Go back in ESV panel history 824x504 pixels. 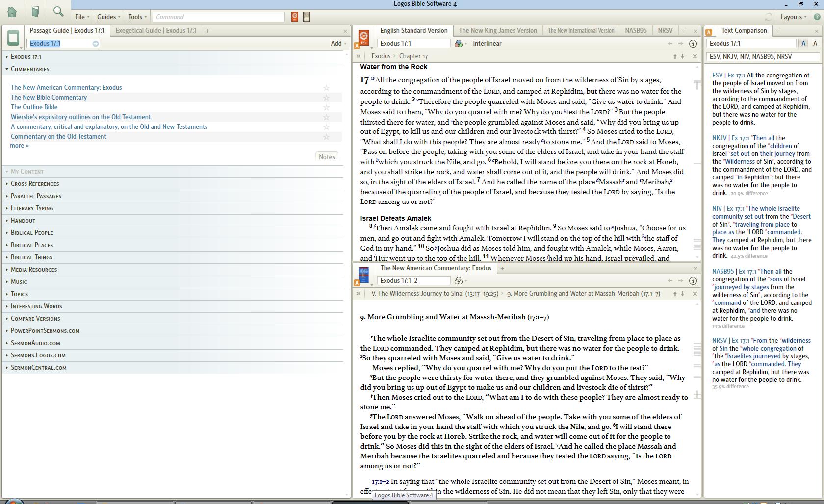pos(670,44)
